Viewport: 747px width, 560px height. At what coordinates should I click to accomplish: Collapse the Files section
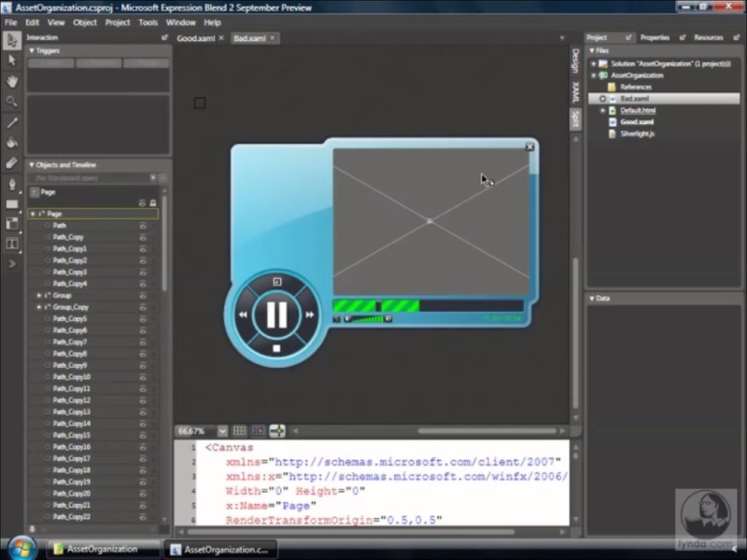pyautogui.click(x=592, y=50)
